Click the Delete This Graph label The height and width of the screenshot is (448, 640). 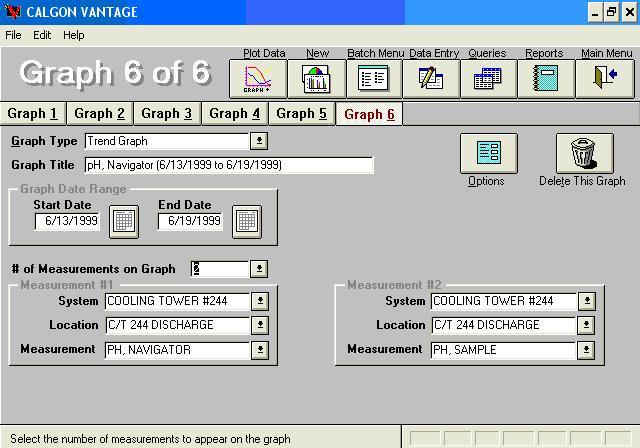pyautogui.click(x=582, y=181)
